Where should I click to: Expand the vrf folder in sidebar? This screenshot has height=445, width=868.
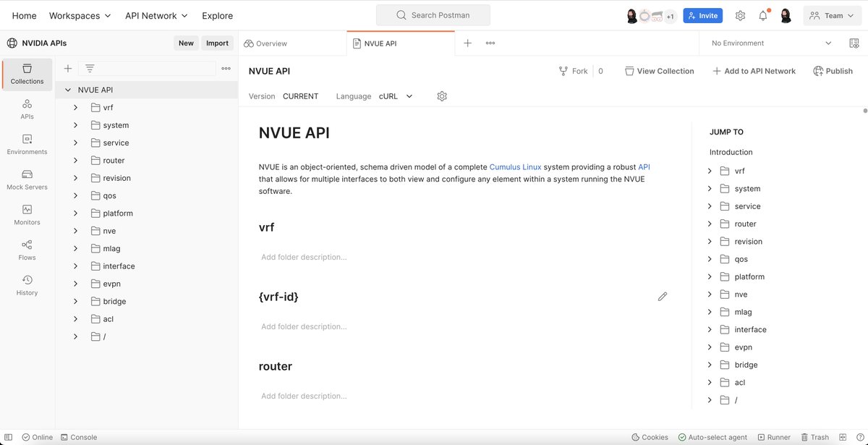pos(76,108)
